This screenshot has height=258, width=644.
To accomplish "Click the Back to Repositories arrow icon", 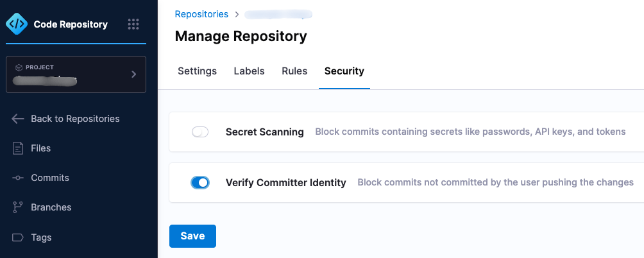I will click(x=18, y=119).
